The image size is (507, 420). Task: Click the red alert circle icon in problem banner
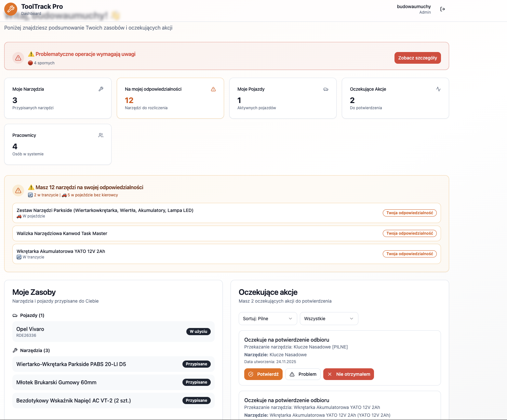pos(18,58)
